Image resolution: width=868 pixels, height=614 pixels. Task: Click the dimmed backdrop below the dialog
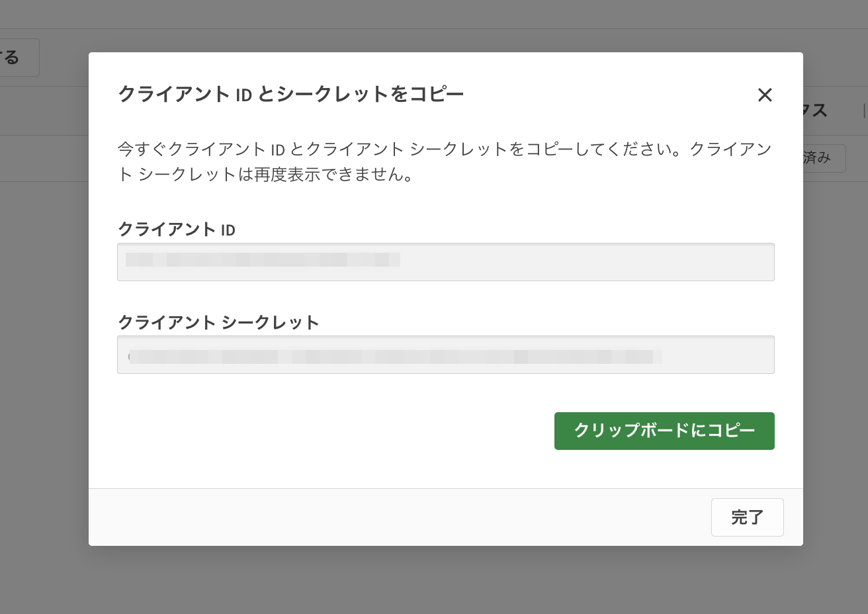click(434, 581)
